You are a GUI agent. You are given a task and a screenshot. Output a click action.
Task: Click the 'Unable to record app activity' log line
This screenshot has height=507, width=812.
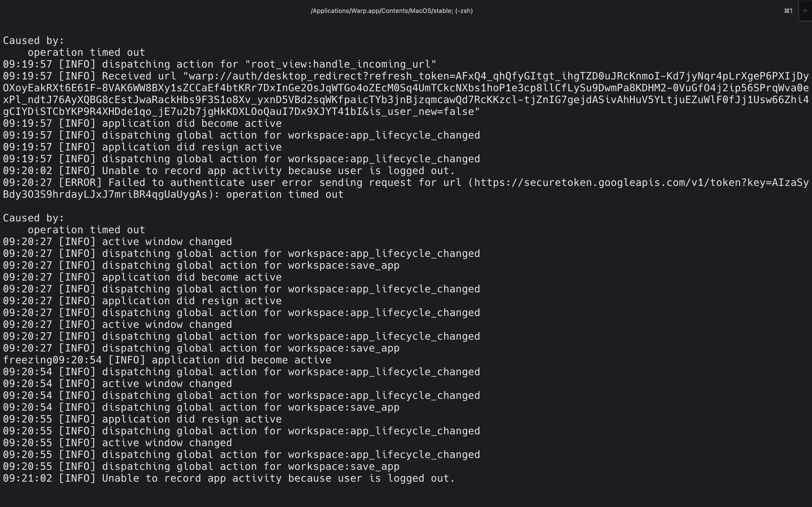[x=228, y=170]
